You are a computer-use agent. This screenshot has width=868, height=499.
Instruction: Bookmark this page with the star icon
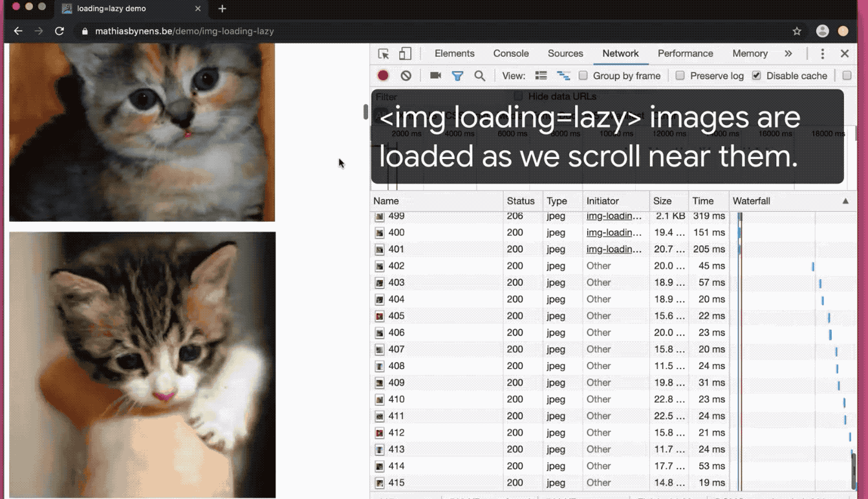(x=797, y=31)
